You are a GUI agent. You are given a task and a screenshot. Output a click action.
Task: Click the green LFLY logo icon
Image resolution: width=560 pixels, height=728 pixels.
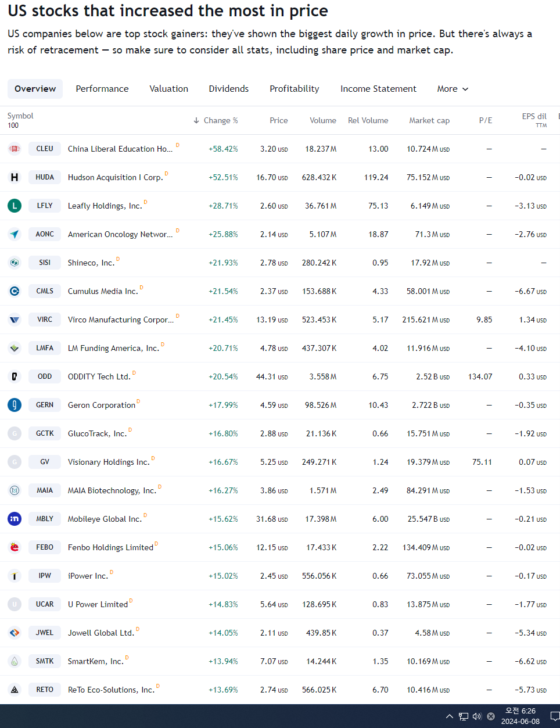pyautogui.click(x=15, y=206)
